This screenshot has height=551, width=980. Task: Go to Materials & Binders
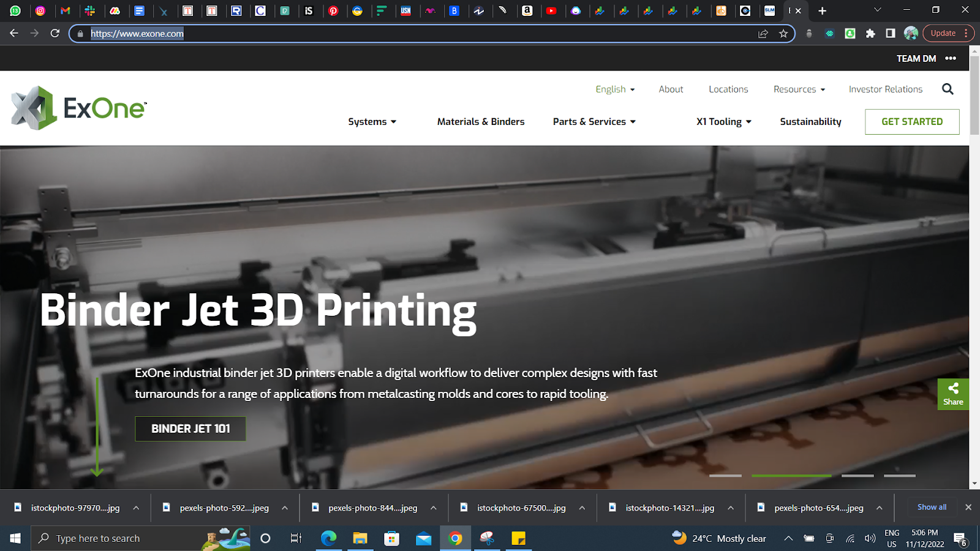[481, 122]
